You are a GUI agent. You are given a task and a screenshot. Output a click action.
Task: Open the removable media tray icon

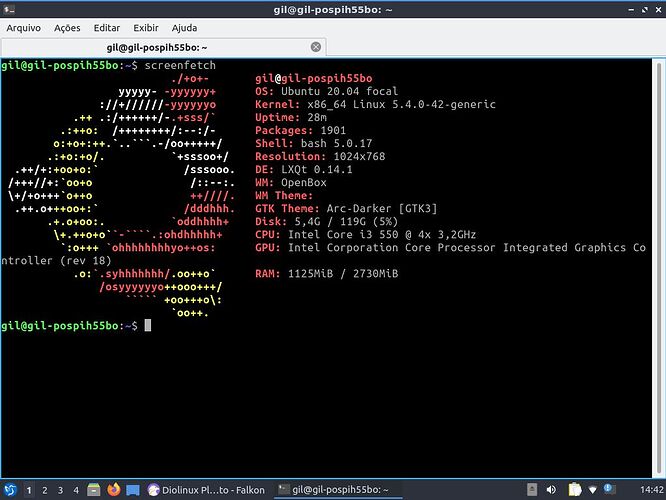click(x=532, y=490)
